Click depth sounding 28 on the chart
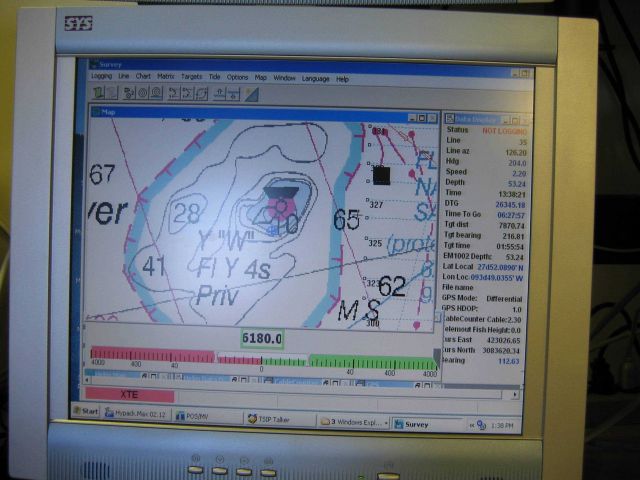This screenshot has width=640, height=480. [187, 213]
